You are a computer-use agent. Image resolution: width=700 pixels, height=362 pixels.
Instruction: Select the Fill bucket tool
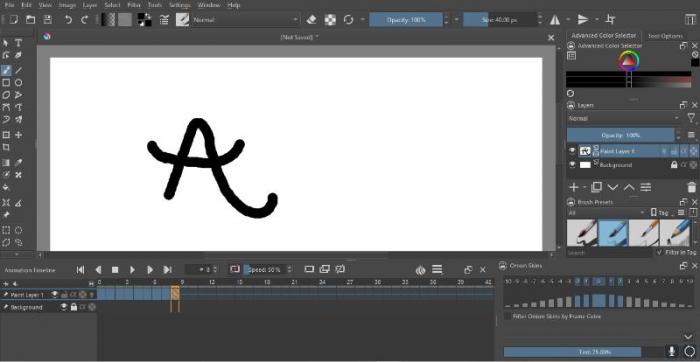pyautogui.click(x=6, y=187)
